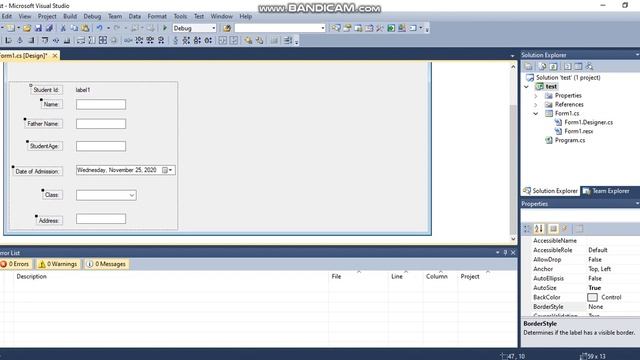The image size is (640, 360).
Task: Click the AutoSize property value 'True'
Action: point(595,288)
